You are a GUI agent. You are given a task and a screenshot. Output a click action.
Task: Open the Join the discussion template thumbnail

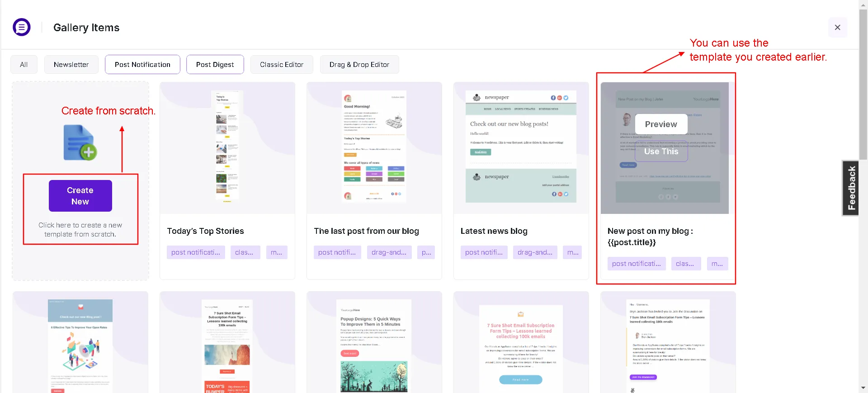click(668, 342)
